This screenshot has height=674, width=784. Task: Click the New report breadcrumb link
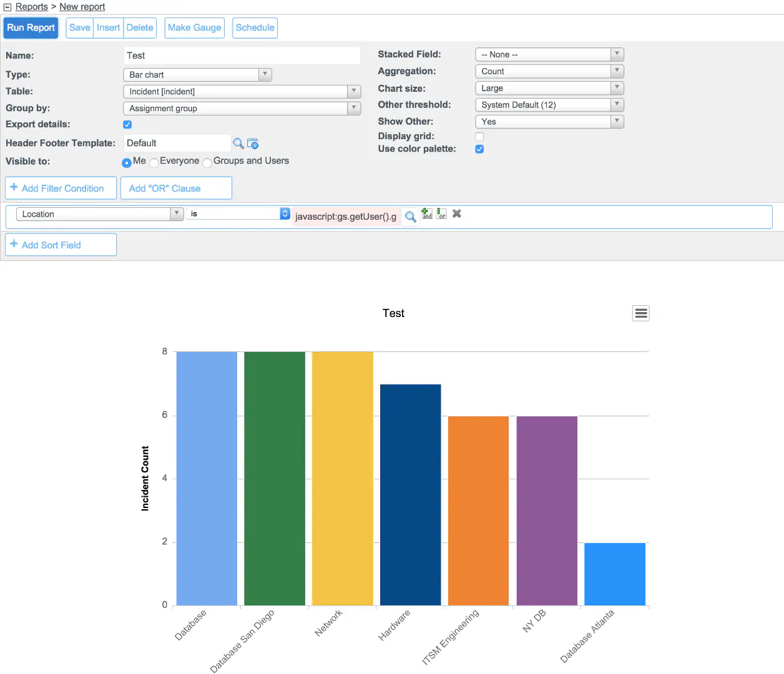82,6
